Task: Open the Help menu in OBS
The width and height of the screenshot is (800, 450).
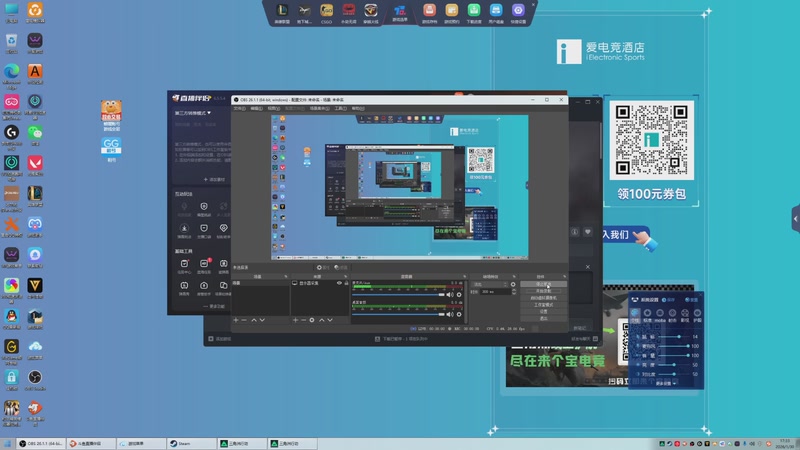Action: pyautogui.click(x=358, y=108)
